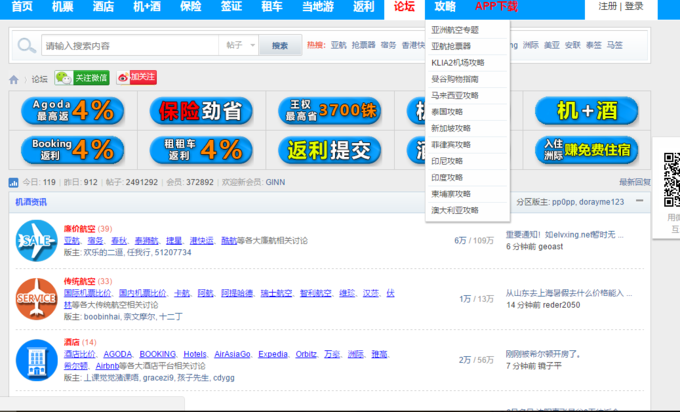Click the Agoda 最高返4% banner
Screen dimensions: 680x412
point(72,111)
